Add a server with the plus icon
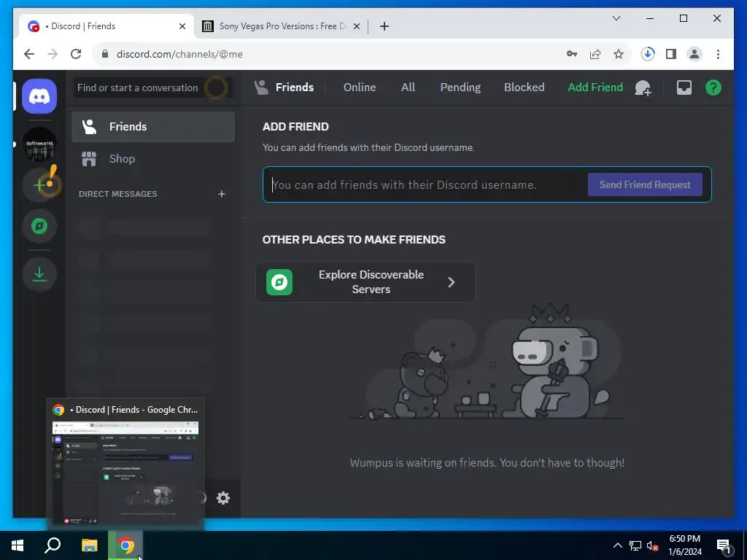The height and width of the screenshot is (560, 747). tap(39, 184)
